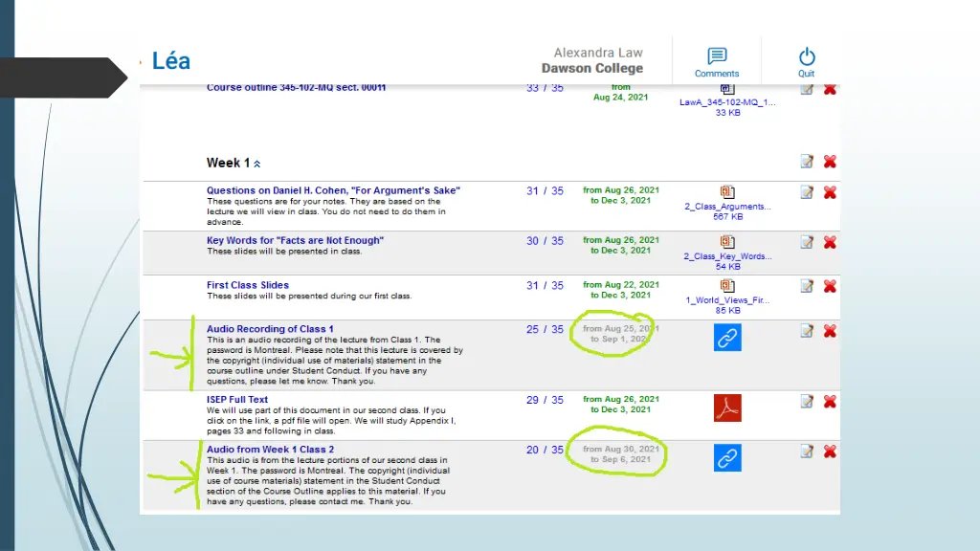Viewport: 980px width, 551px height.
Task: Edit Key Words for Facts document
Action: [x=807, y=242]
